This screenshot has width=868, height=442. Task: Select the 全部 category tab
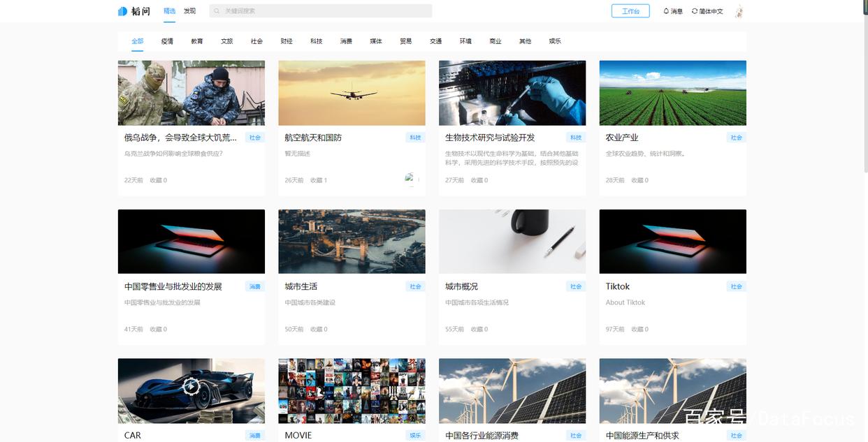[x=137, y=41]
